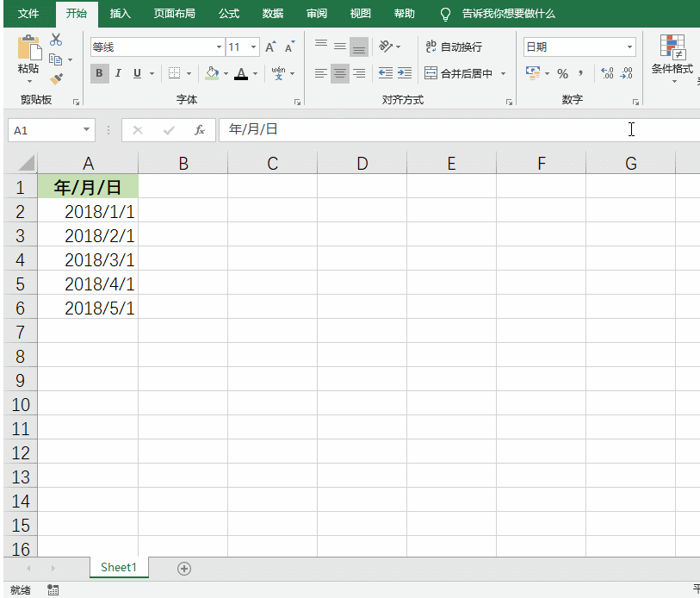Open the font size 11 dropdown

[x=253, y=47]
